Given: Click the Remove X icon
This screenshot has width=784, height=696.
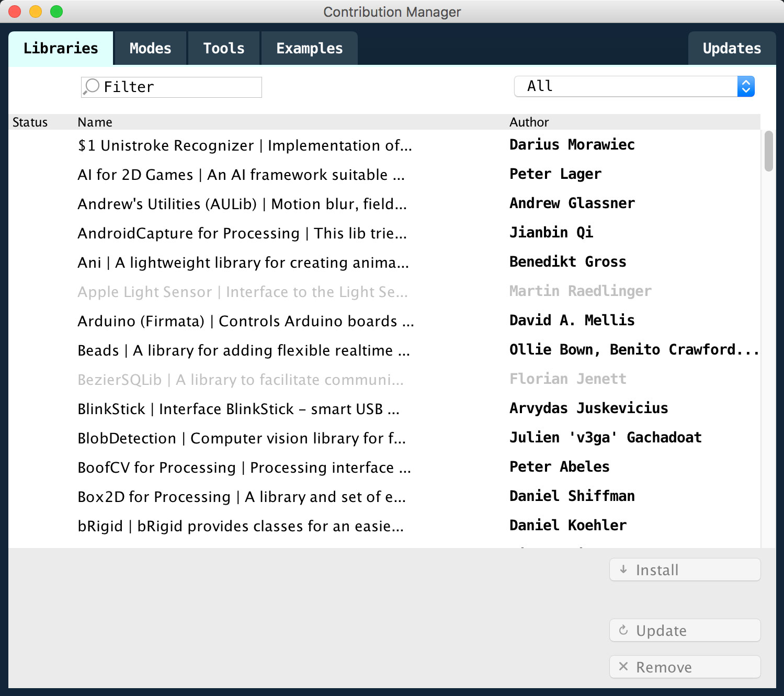Looking at the screenshot, I should [x=623, y=667].
